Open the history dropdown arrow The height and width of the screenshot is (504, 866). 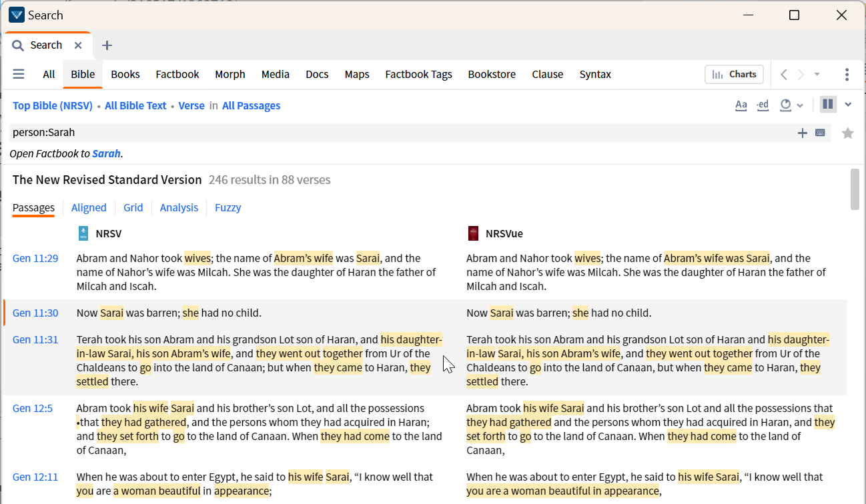(817, 74)
